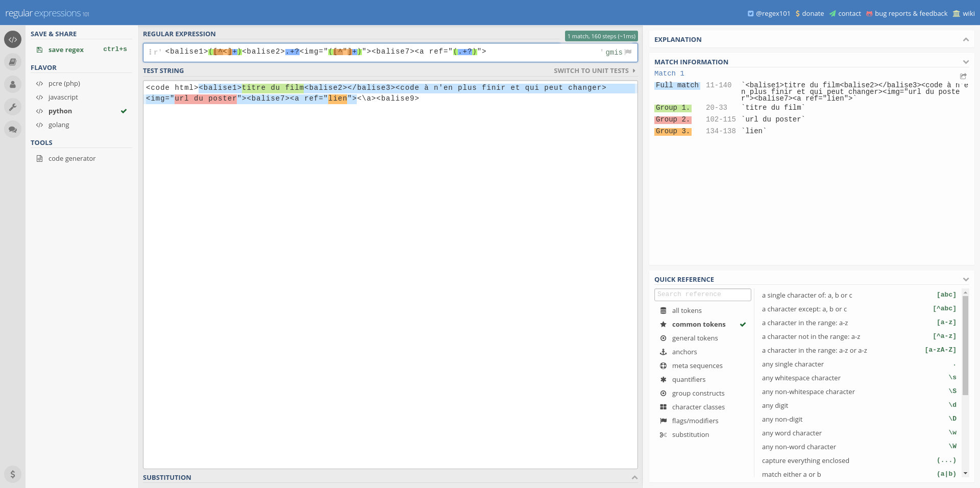Image resolution: width=980 pixels, height=488 pixels.
Task: Click the Group 1 green label
Action: click(x=673, y=108)
